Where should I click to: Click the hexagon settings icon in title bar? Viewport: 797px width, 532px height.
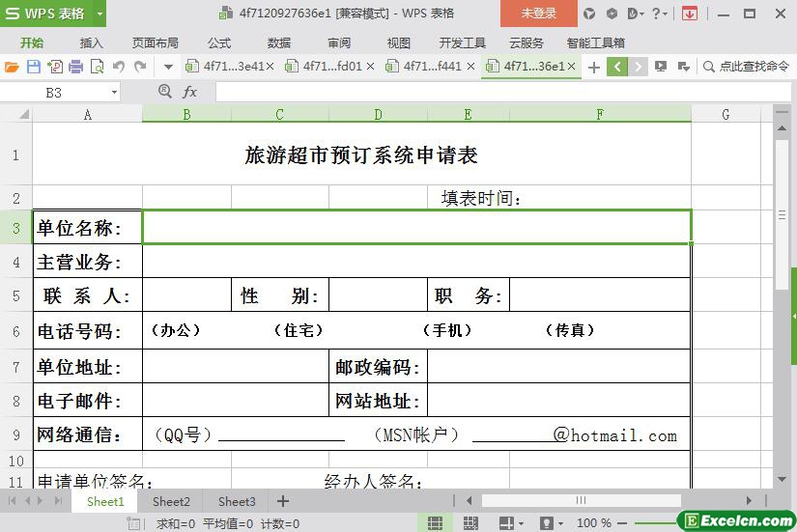tap(612, 14)
